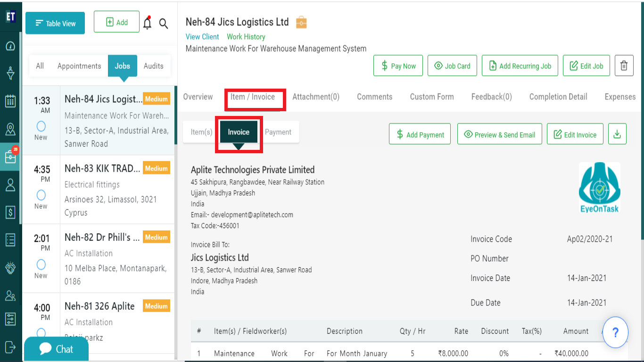Open the dashboard gauge icon in sidebar
This screenshot has width=644, height=362.
click(x=10, y=46)
